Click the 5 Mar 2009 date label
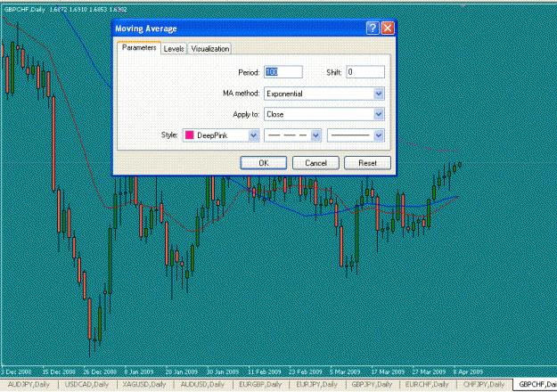557x392 pixels. 345,372
